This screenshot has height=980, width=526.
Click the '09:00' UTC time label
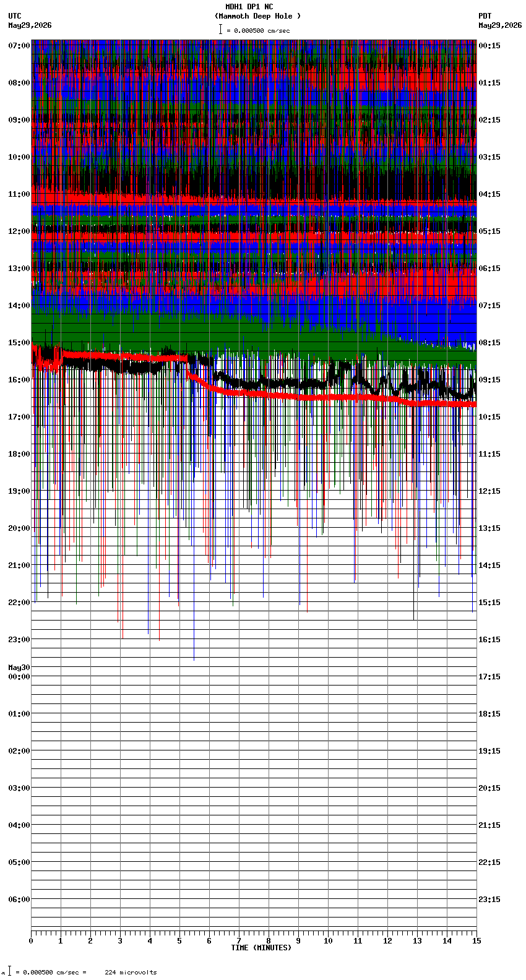[x=19, y=120]
